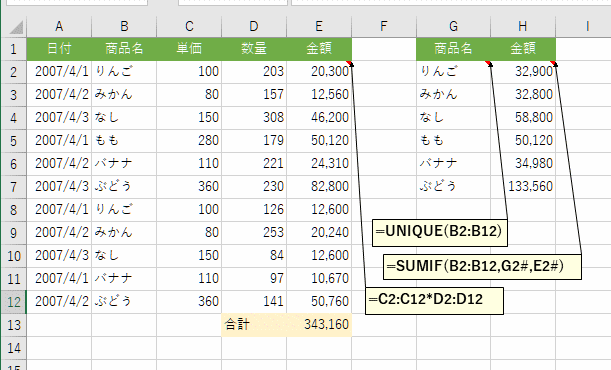Select row 12 header

coord(14,302)
